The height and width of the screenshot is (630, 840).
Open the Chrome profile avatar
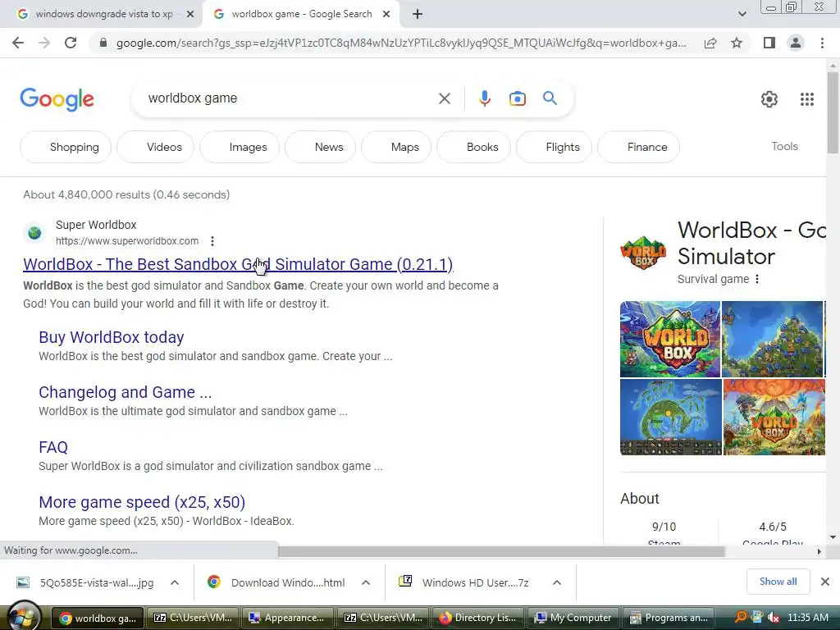point(796,43)
